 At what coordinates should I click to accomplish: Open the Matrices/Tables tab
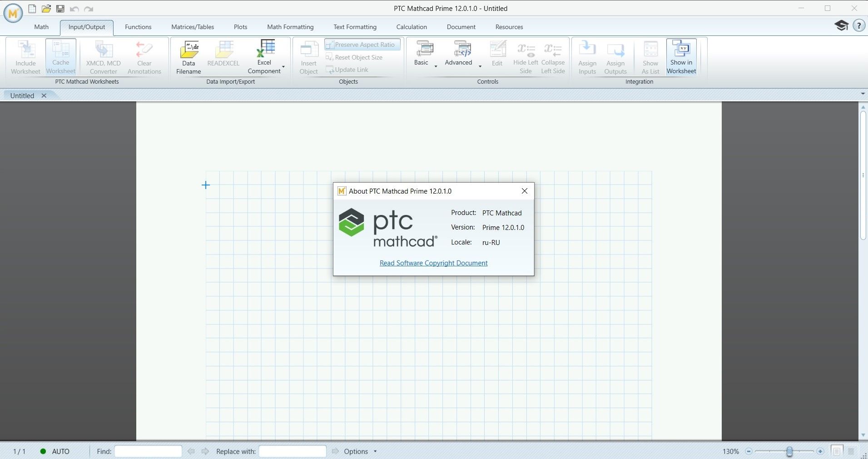click(x=193, y=27)
